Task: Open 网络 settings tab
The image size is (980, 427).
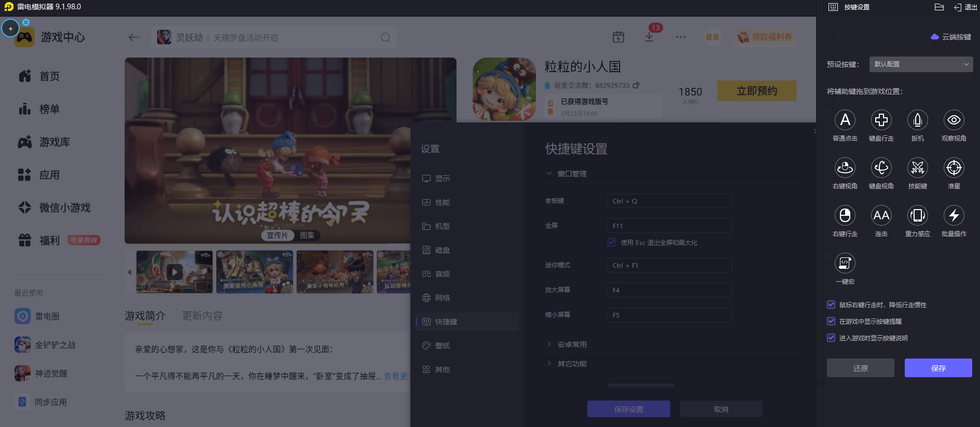Action: (467, 298)
